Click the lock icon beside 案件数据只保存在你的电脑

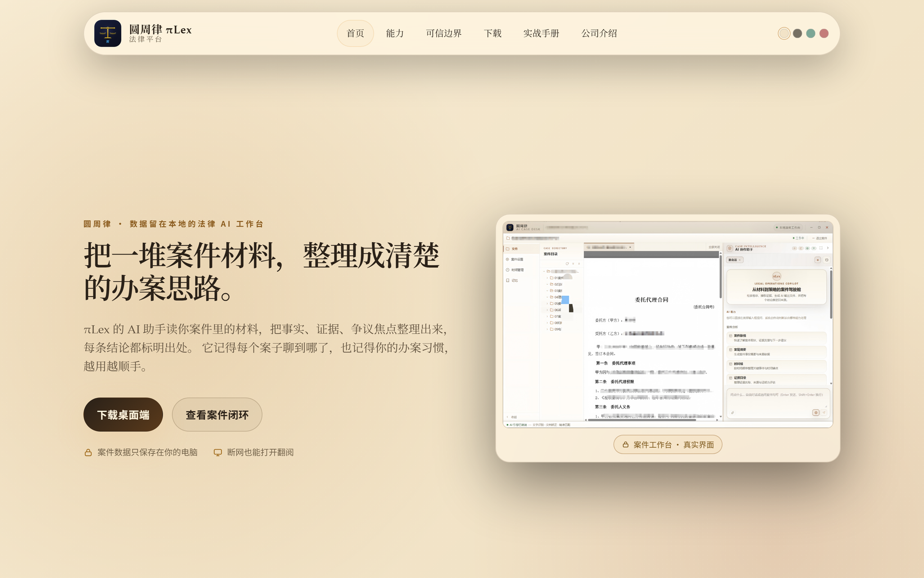point(88,453)
